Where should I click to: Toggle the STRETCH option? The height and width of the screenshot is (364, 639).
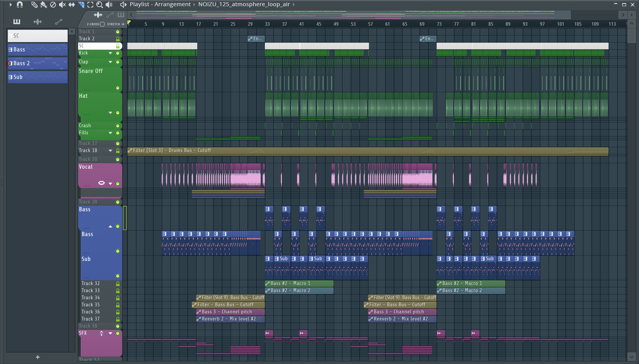(x=123, y=24)
